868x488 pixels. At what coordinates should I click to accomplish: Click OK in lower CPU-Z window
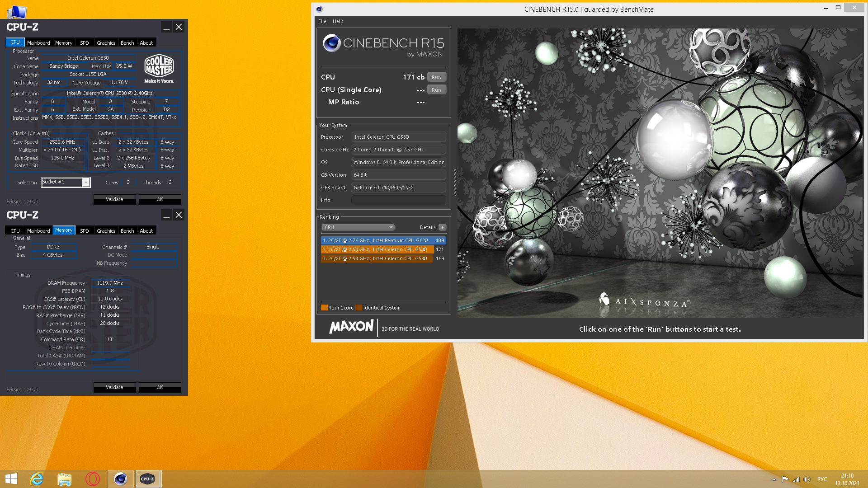(160, 387)
